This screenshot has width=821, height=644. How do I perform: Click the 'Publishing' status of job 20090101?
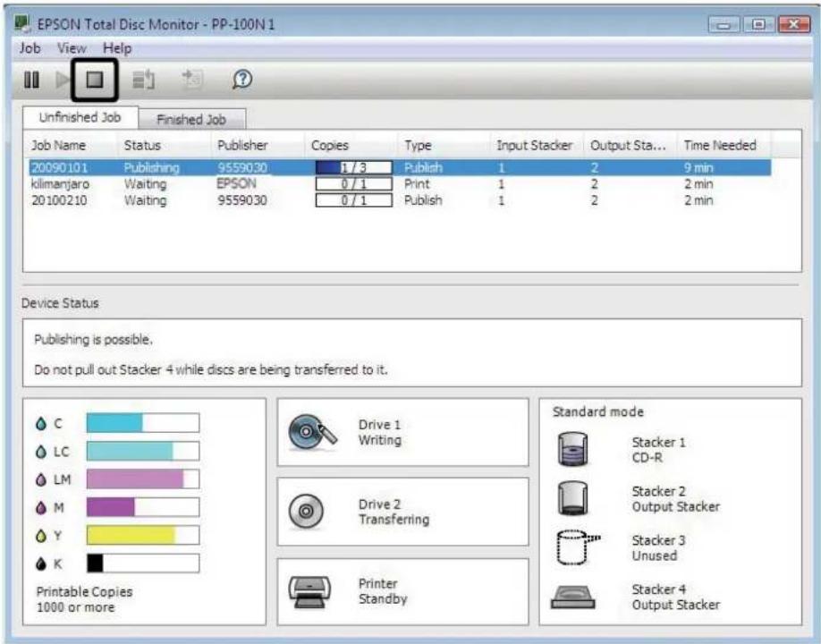coord(151,167)
